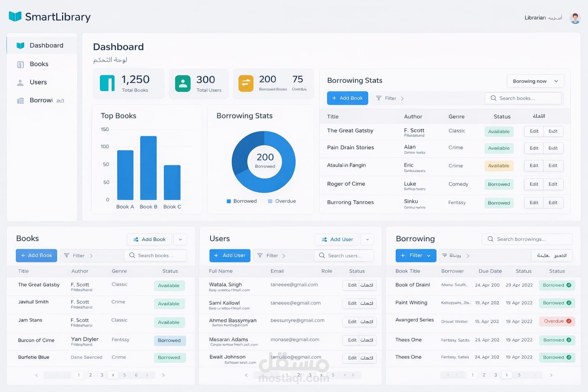Click Available status badge for Pain Drain Stories
Image resolution: width=588 pixels, height=392 pixels.
[499, 148]
